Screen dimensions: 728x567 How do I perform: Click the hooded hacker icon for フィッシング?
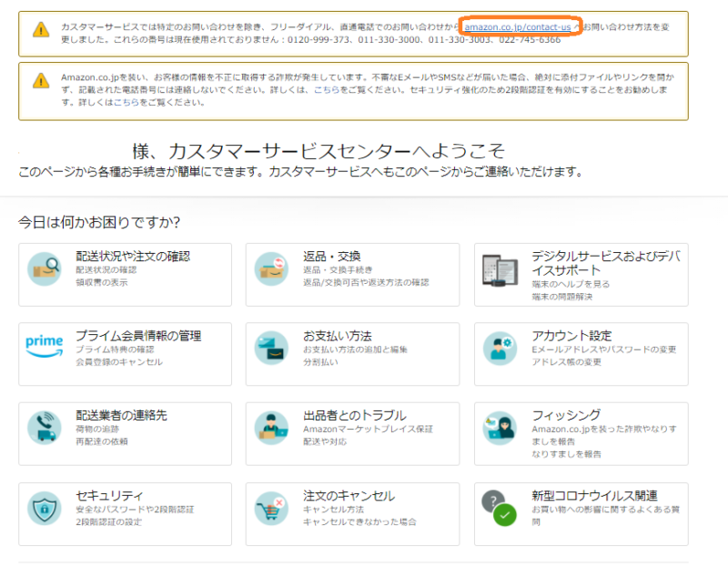coord(500,428)
